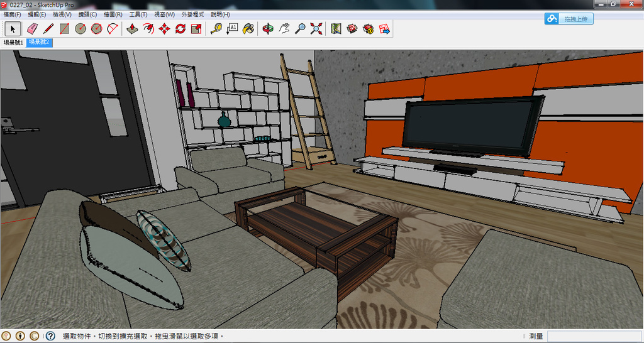Pick the pink Eraser tool

click(32, 29)
